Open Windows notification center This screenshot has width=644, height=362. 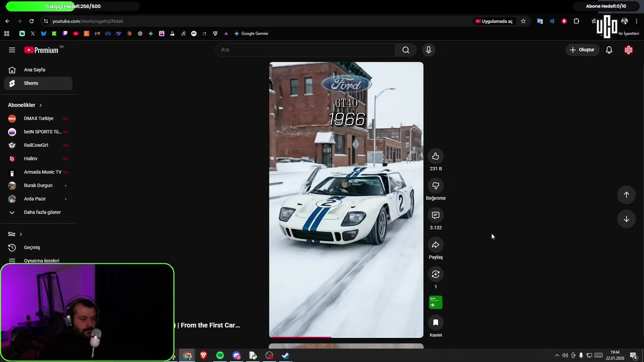[633, 355]
